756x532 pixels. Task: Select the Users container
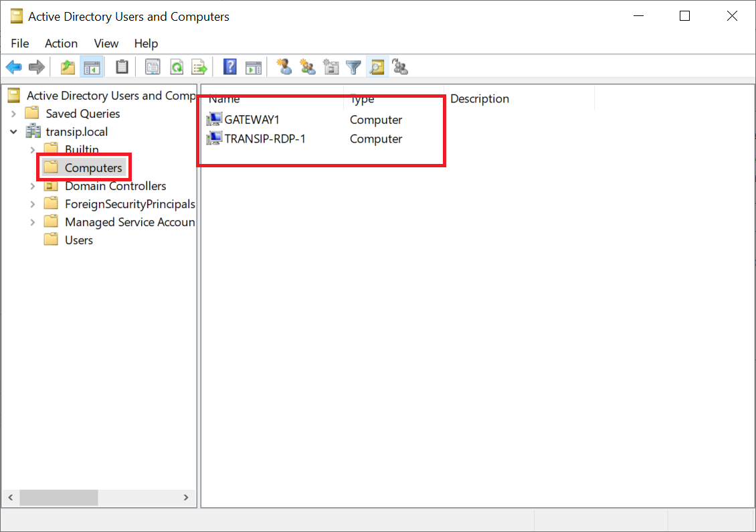(x=79, y=240)
